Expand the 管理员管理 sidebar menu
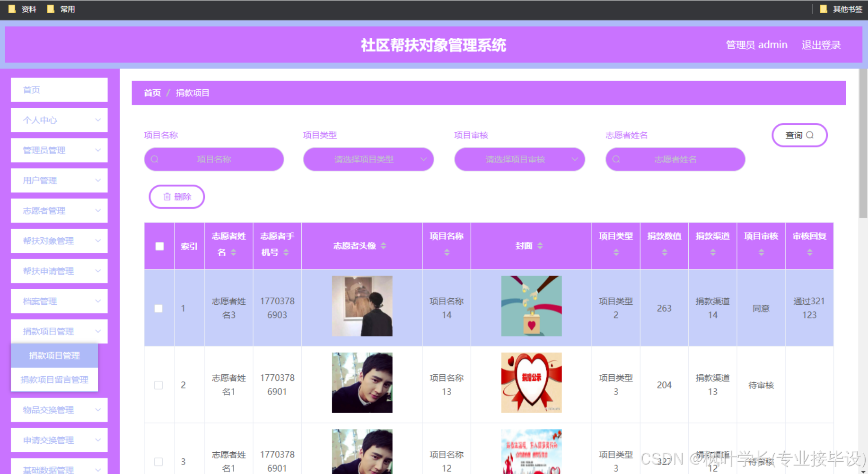Image resolution: width=868 pixels, height=474 pixels. pyautogui.click(x=59, y=150)
